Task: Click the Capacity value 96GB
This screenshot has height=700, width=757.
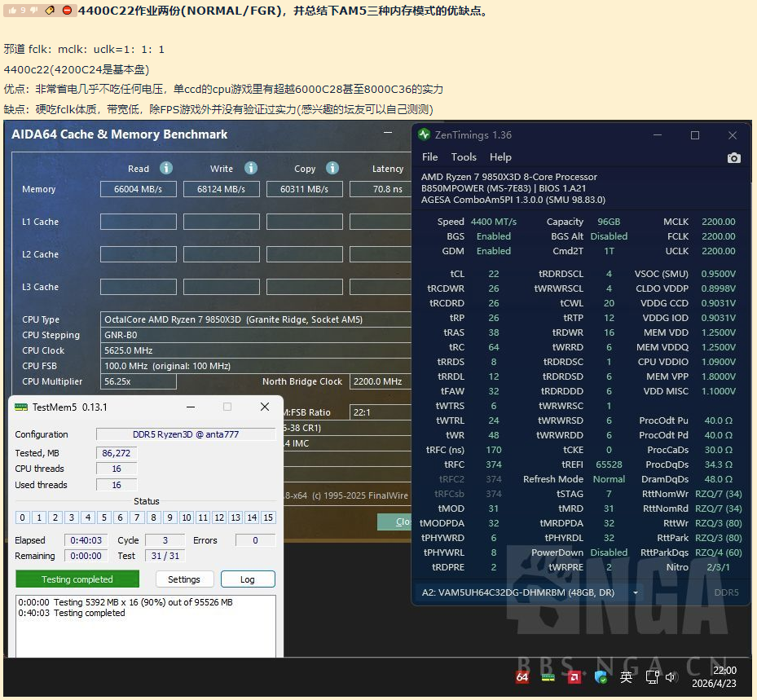Action: (x=609, y=222)
